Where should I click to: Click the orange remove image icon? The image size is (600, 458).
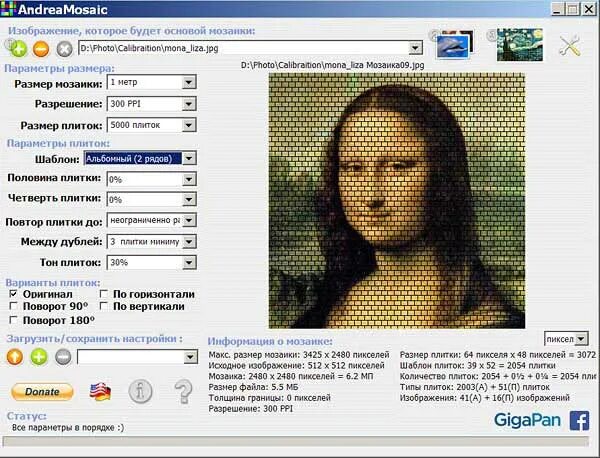[41, 49]
